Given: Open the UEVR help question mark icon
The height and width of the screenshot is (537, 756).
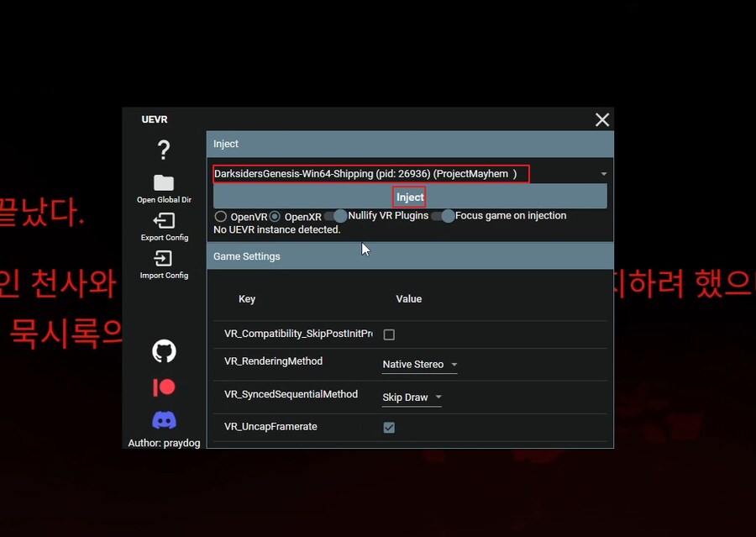Looking at the screenshot, I should point(164,150).
